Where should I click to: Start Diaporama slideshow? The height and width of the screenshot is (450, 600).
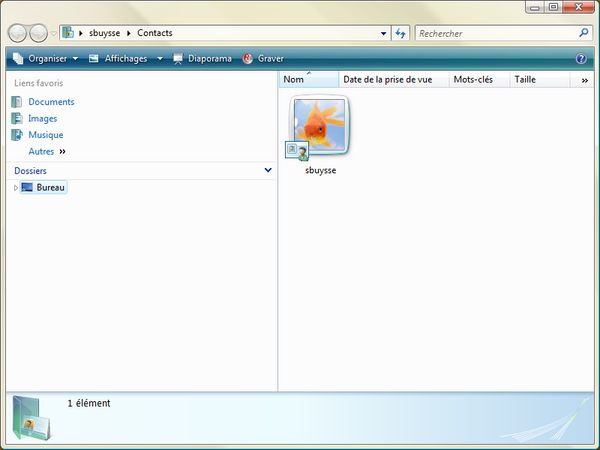point(202,59)
